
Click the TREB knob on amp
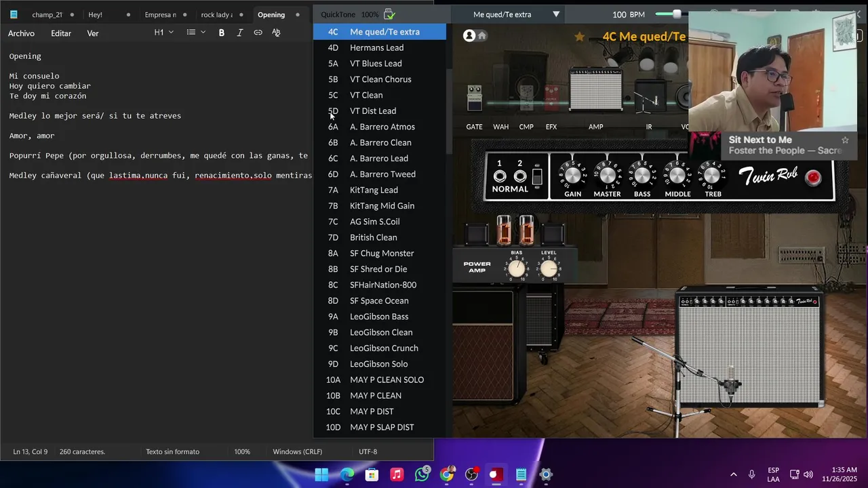click(712, 175)
